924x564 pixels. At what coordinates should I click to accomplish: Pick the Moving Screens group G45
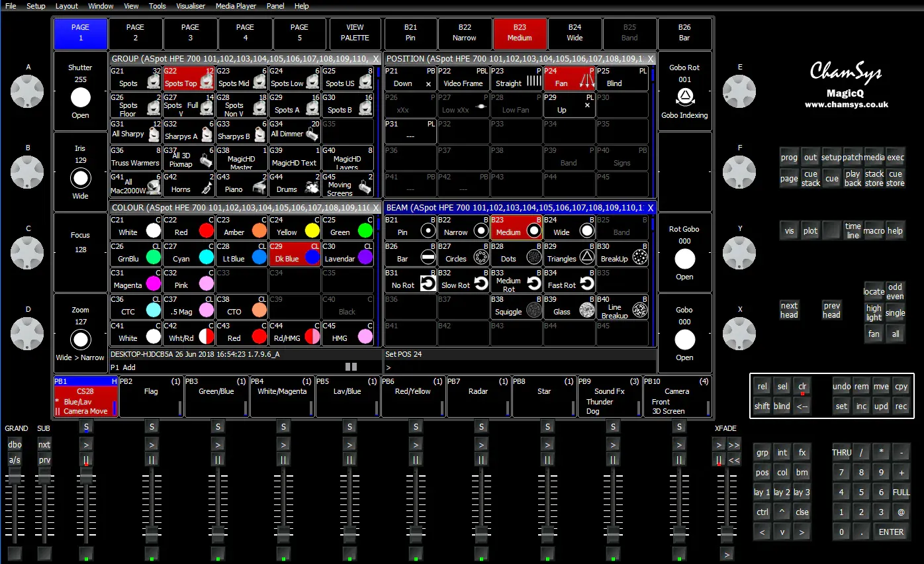(347, 184)
